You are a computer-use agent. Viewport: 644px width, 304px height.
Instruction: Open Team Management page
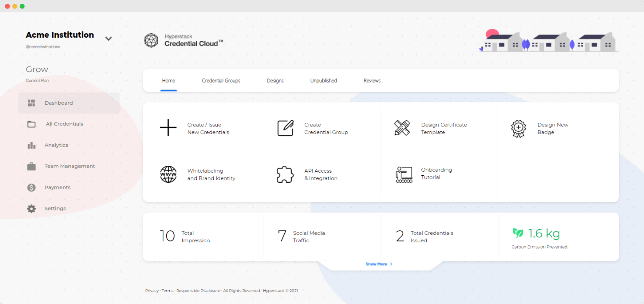coord(69,166)
